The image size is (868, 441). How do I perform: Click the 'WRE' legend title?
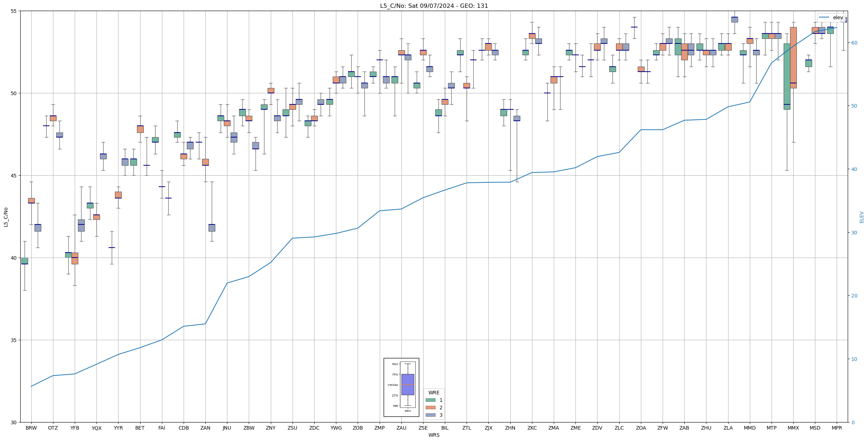[x=434, y=393]
